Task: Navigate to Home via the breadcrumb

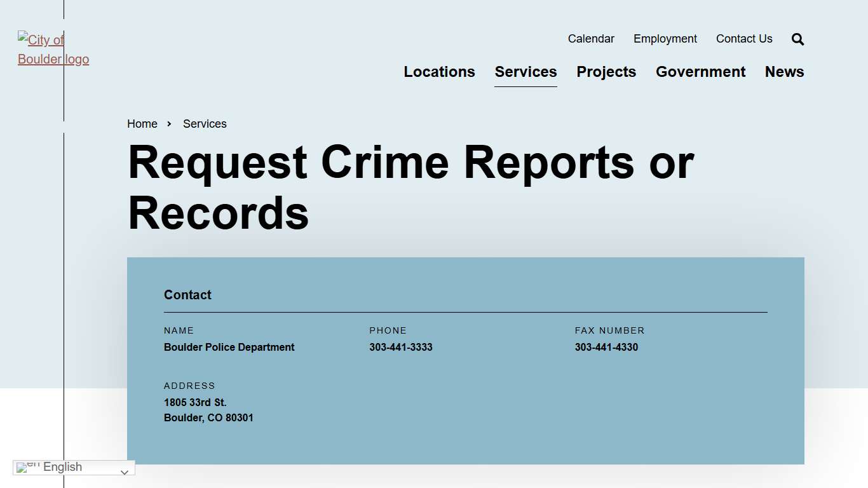Action: coord(142,124)
